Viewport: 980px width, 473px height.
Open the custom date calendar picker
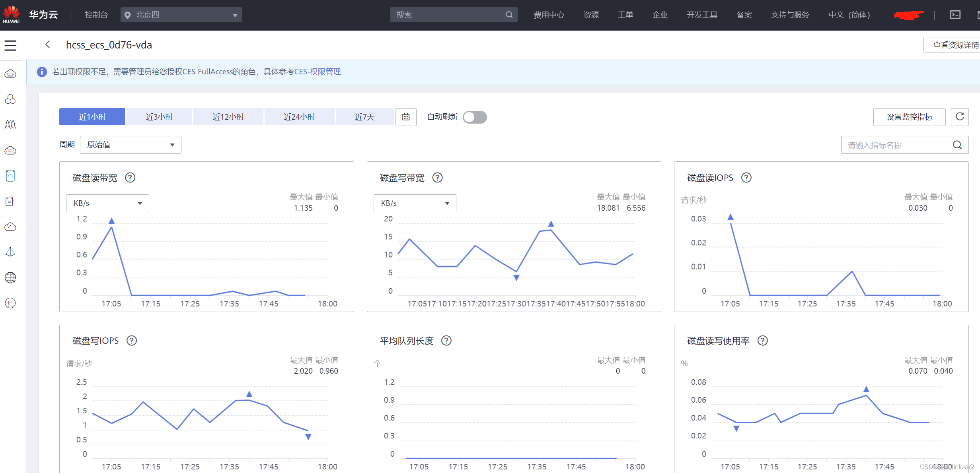pos(406,117)
